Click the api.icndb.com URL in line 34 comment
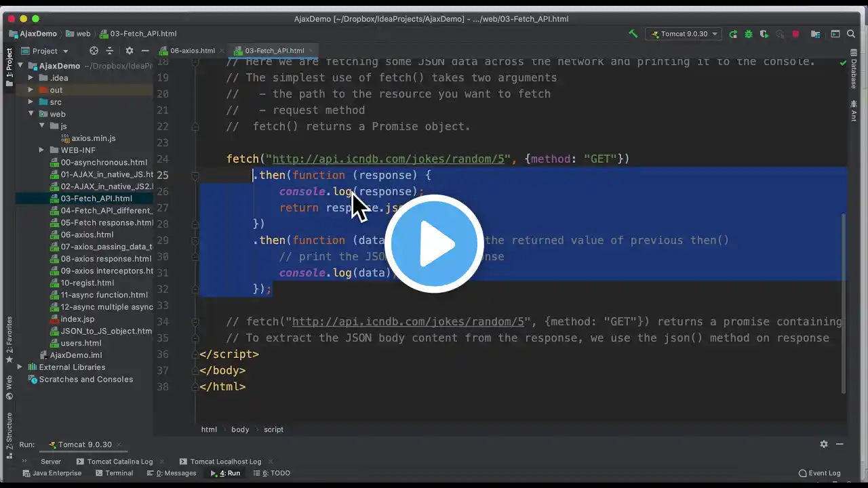 click(x=408, y=322)
